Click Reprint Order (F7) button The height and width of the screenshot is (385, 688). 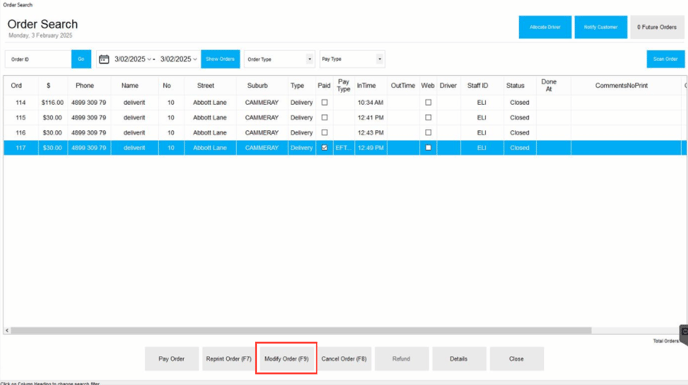click(x=229, y=359)
